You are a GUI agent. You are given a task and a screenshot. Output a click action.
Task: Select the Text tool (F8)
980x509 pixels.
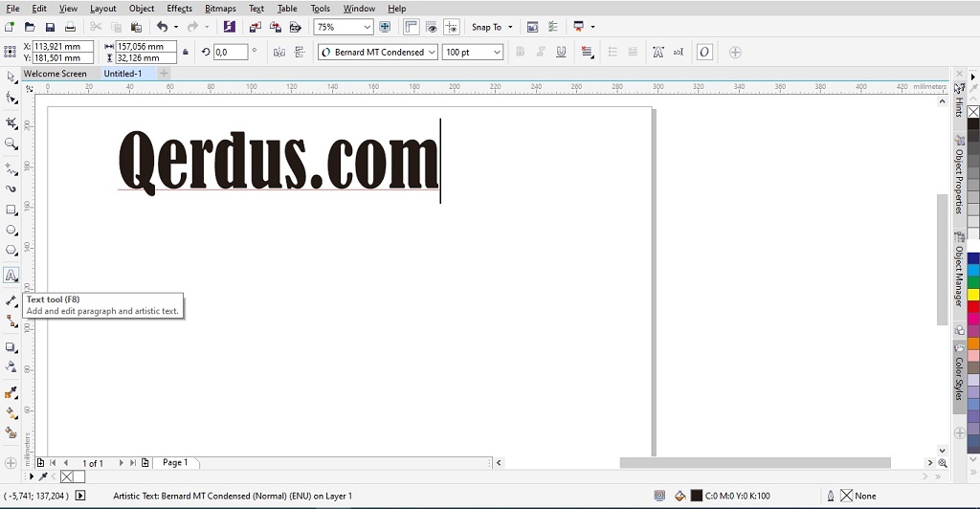(11, 275)
